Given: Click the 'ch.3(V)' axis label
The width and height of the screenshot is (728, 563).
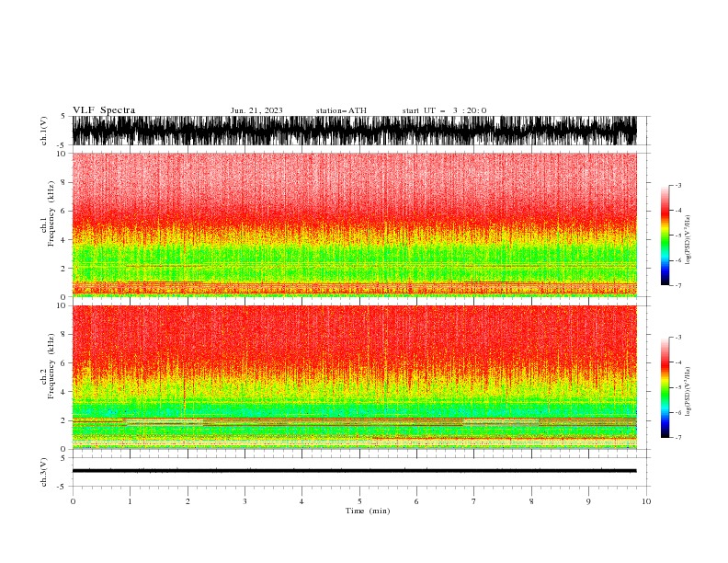Looking at the screenshot, I should [x=44, y=472].
